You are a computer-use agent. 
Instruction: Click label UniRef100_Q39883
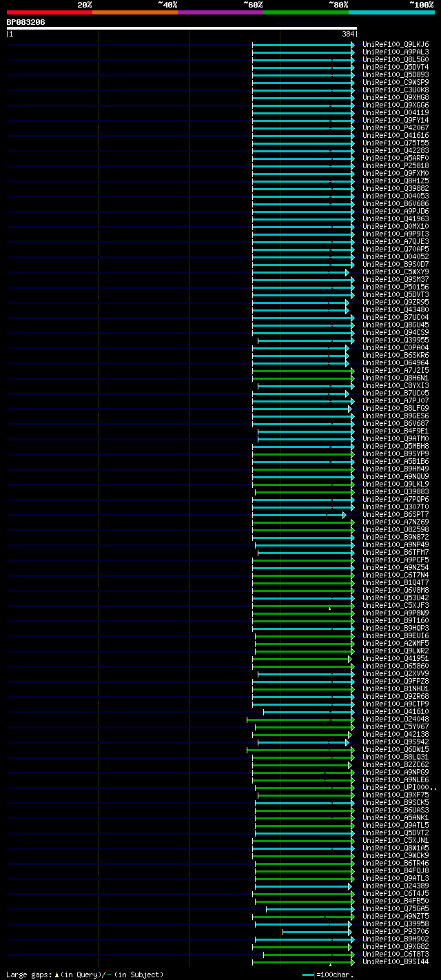pos(396,491)
